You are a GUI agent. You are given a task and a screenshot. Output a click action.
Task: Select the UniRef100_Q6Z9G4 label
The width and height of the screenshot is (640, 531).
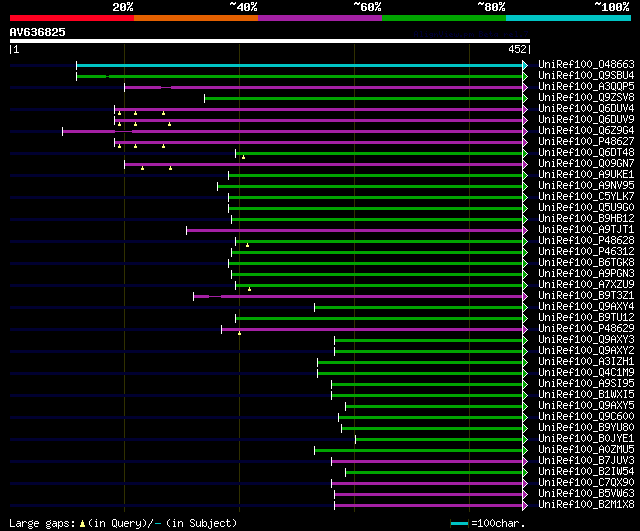coord(586,131)
